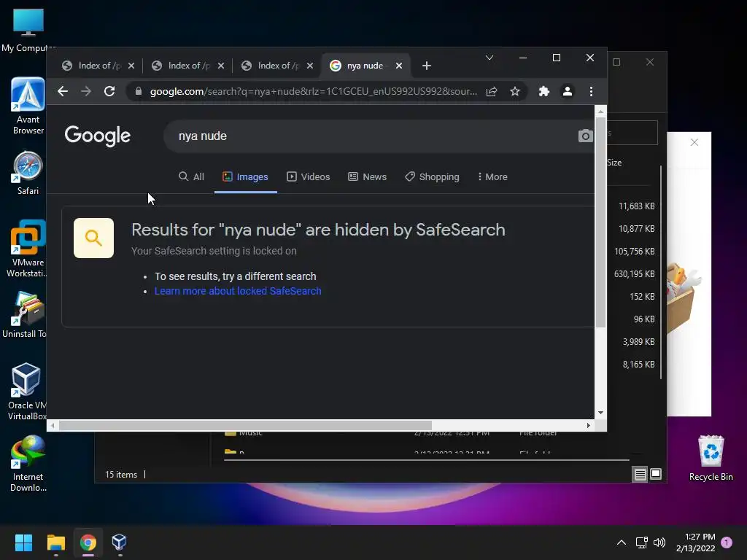Open File Explorer from the taskbar
This screenshot has width=747, height=560.
pyautogui.click(x=55, y=542)
